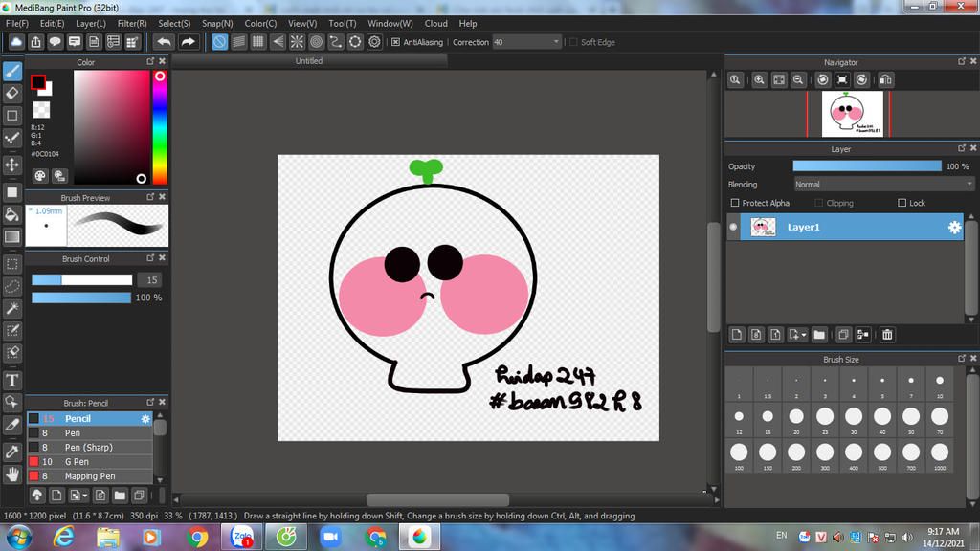
Task: Select the Eraser tool in left toolbar
Action: tap(12, 93)
